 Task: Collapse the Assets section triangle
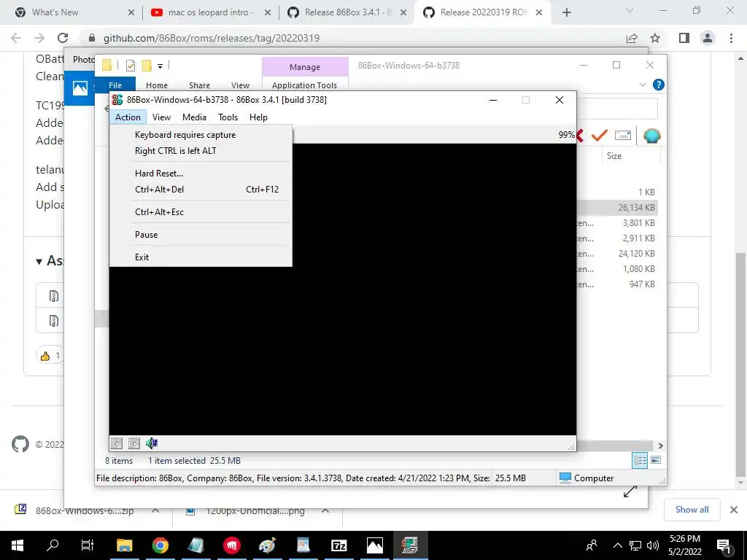pyautogui.click(x=39, y=261)
